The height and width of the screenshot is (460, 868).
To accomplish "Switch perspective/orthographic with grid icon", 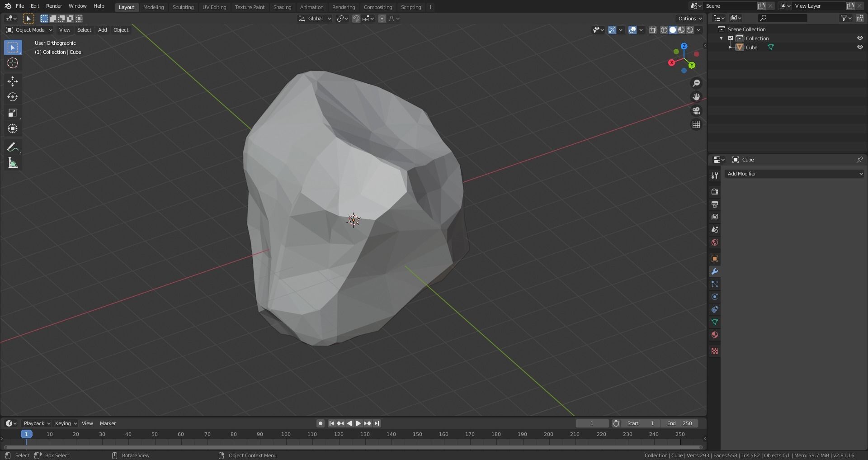I will click(696, 124).
